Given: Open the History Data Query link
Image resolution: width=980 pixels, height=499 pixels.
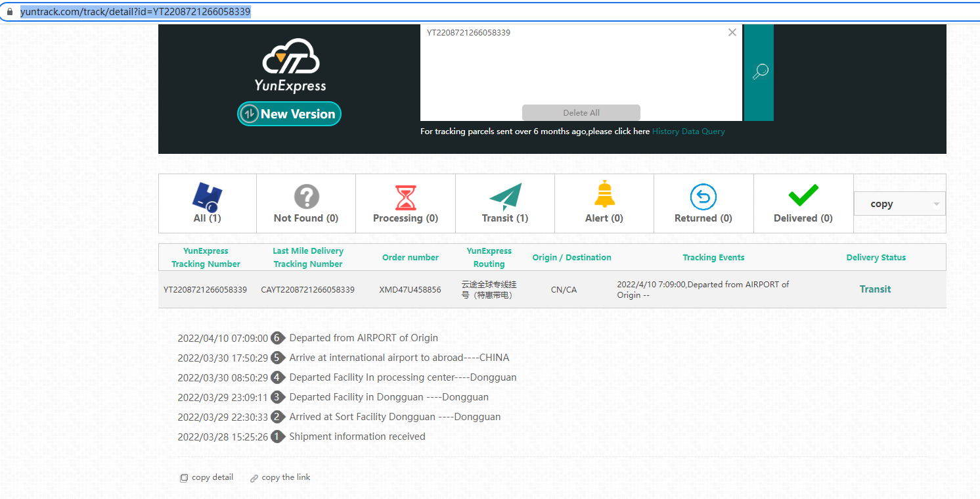Looking at the screenshot, I should click(688, 131).
